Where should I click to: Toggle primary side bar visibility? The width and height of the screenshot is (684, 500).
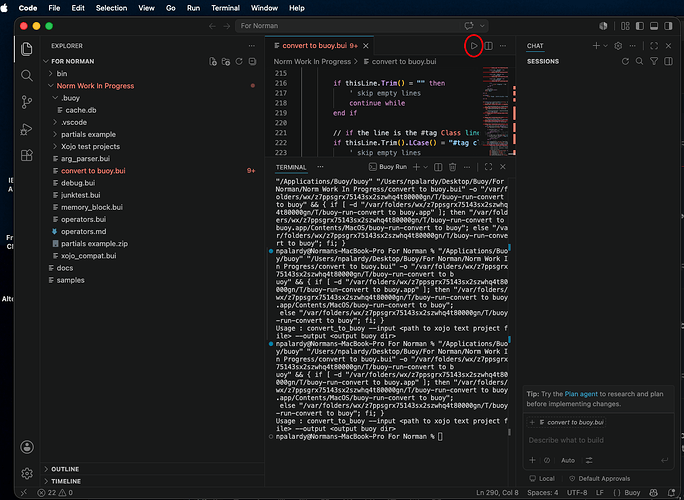pyautogui.click(x=640, y=26)
